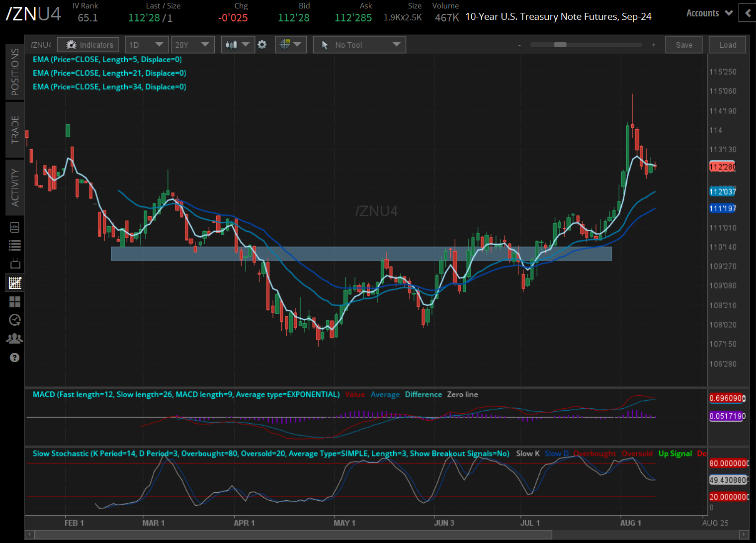Click the history clock icon in sidebar
Image resolution: width=756 pixels, height=543 pixels.
(14, 320)
